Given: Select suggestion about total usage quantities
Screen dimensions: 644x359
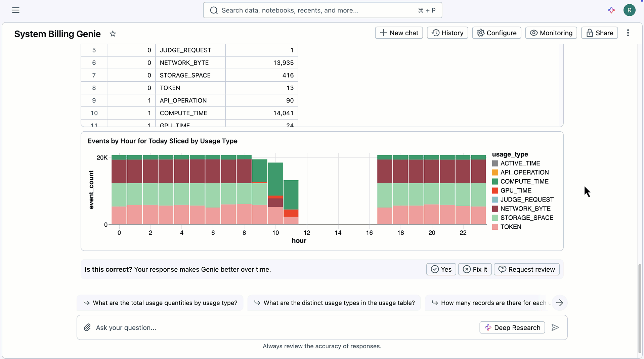Looking at the screenshot, I should [x=160, y=303].
